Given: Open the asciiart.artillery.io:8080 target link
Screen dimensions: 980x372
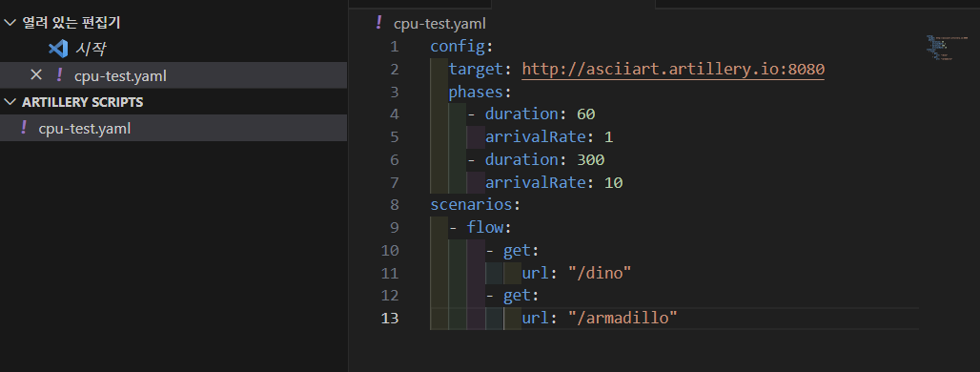Looking at the screenshot, I should coord(673,69).
